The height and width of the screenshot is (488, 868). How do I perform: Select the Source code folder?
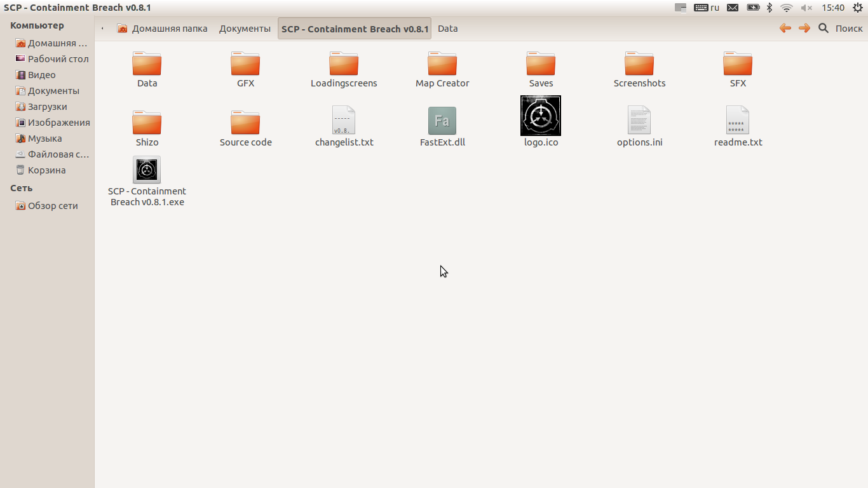click(245, 123)
